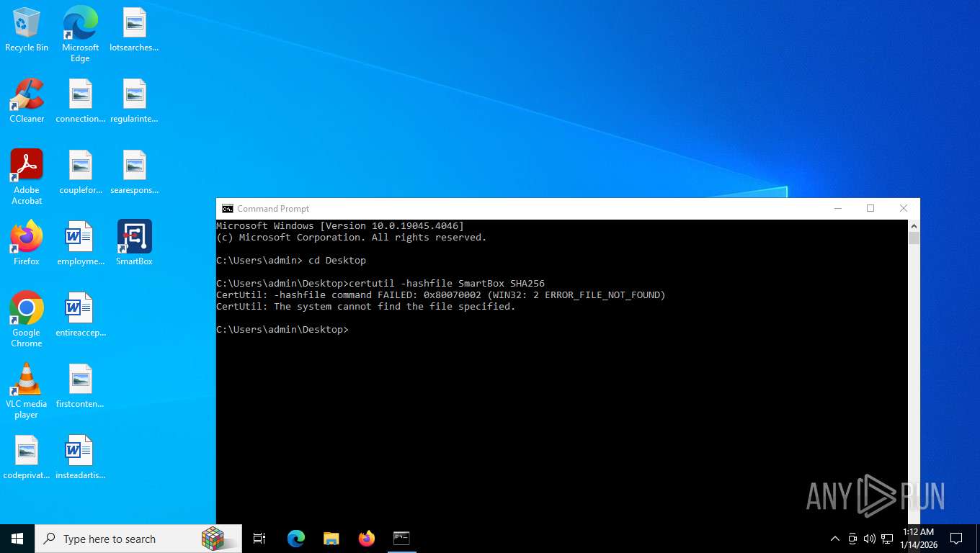Screen dimensions: 980x553
Task: Click the meet-now camera tray icon
Action: pyautogui.click(x=852, y=539)
